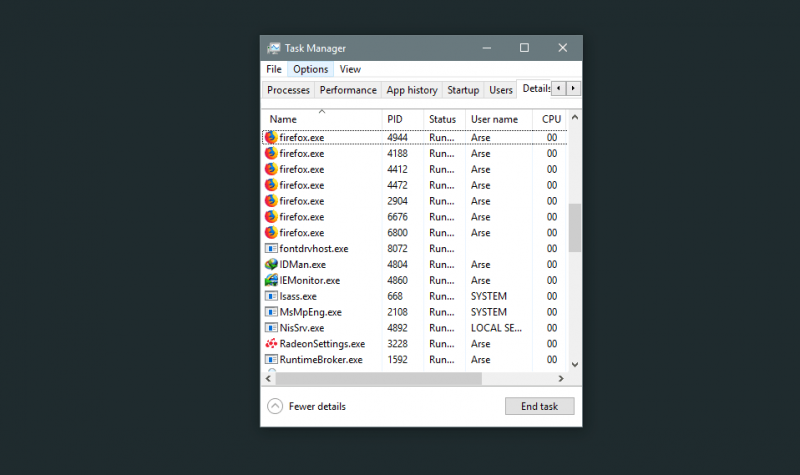The height and width of the screenshot is (475, 800).
Task: Click the vertical scrollbar thumb
Action: tap(575, 228)
